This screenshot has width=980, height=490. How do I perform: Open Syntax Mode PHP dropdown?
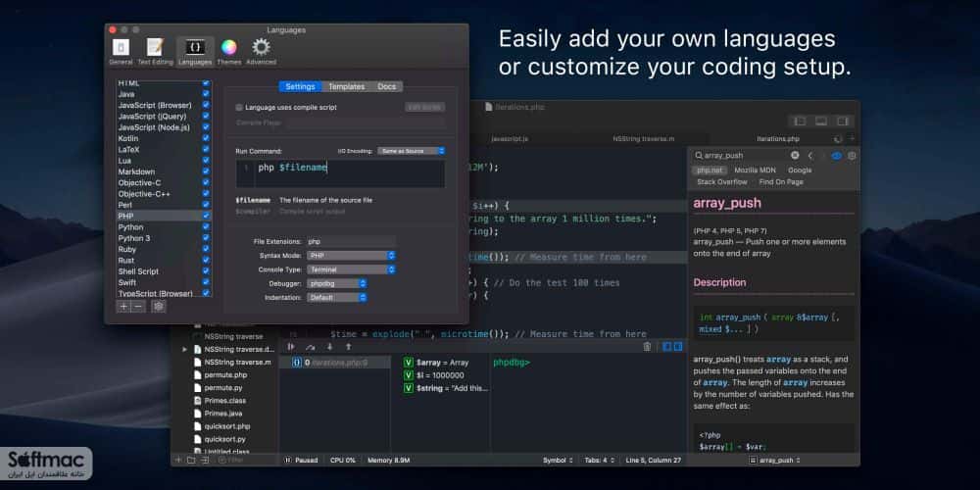point(351,256)
